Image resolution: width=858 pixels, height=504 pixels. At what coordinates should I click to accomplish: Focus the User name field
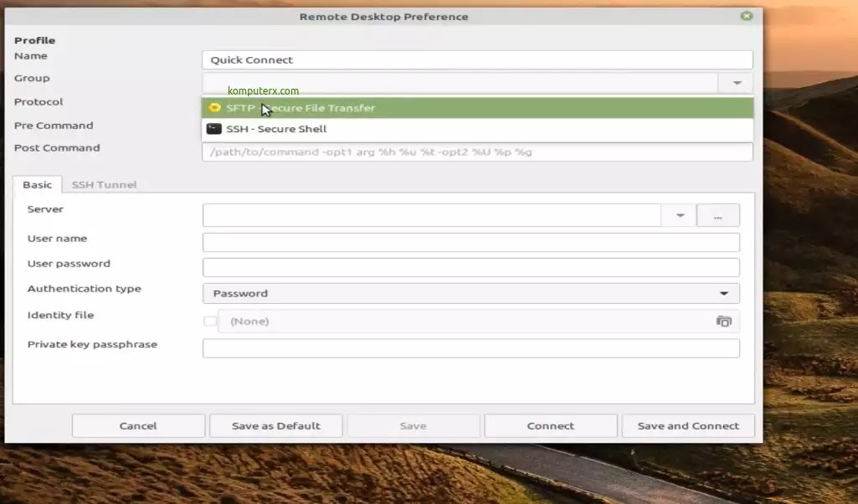tap(471, 243)
